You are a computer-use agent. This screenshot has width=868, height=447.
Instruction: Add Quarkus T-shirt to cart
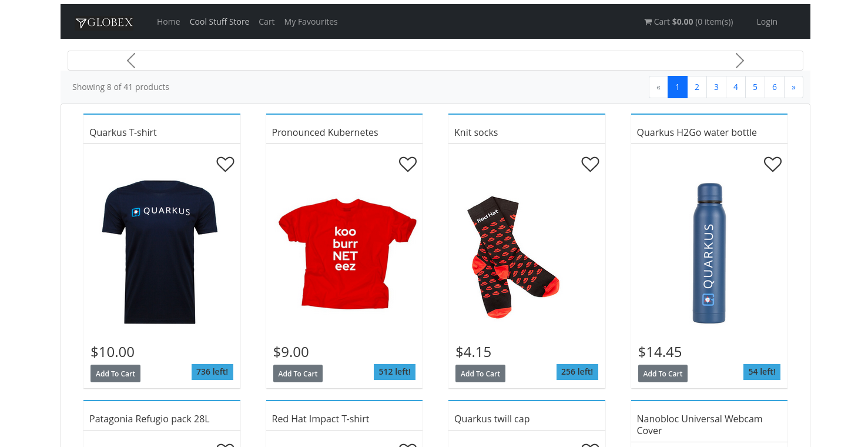115,373
